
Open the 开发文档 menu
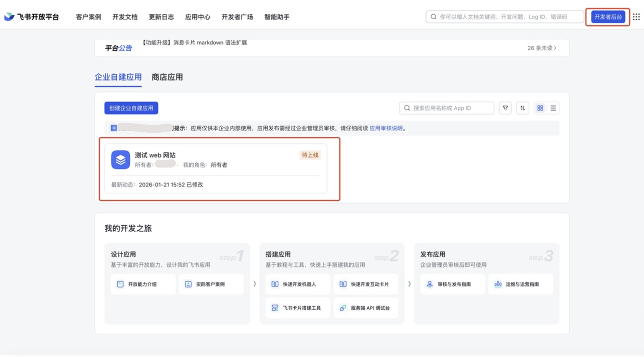[125, 17]
